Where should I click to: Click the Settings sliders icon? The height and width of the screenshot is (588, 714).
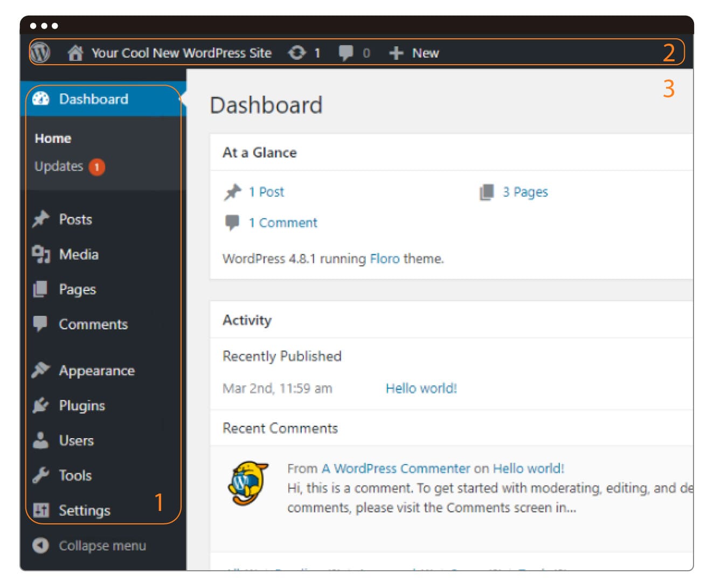(41, 510)
